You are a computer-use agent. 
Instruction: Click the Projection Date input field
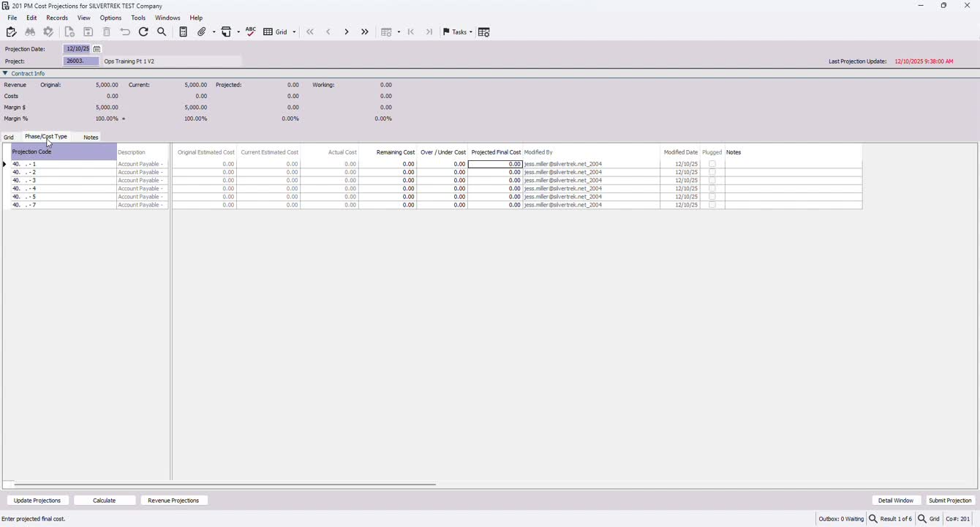click(x=78, y=49)
